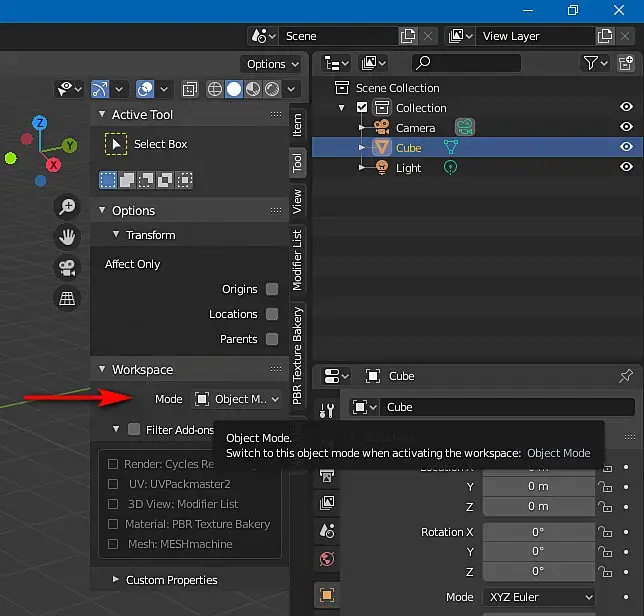Open the PBR Texture Bakery tab
644x616 pixels.
pyautogui.click(x=297, y=356)
